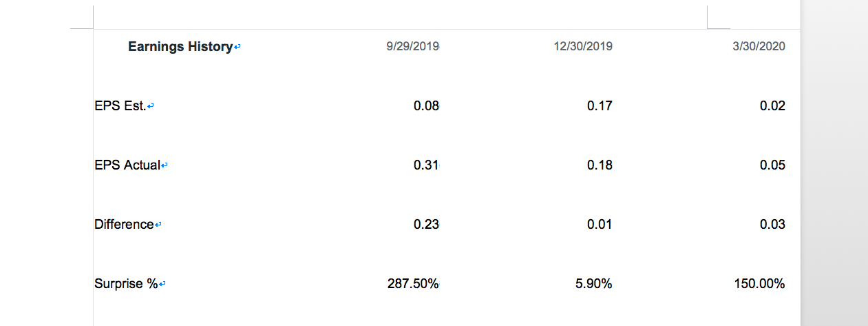
Task: Click the EPS Est. row label
Action: click(120, 106)
